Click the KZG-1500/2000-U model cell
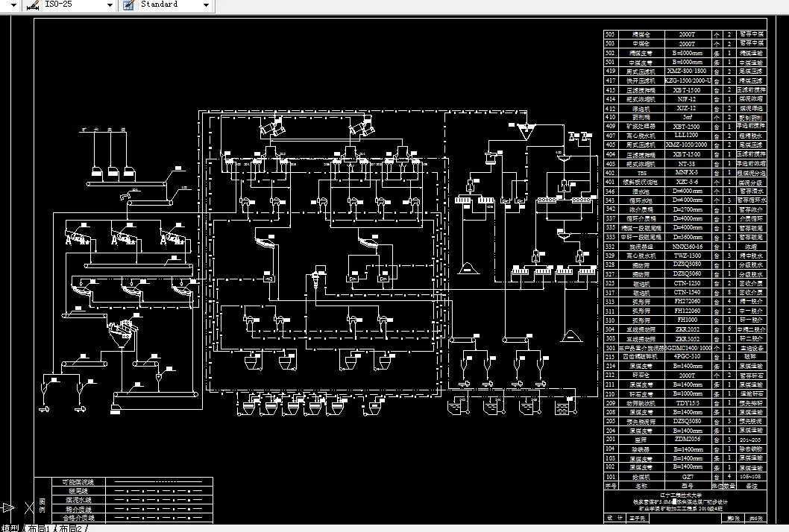The image size is (789, 532). tap(688, 80)
